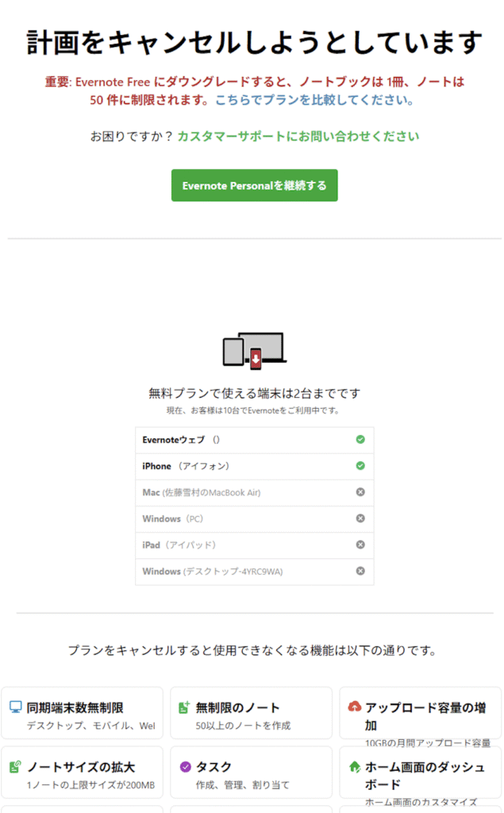Screen dimensions: 504x813
Task: Click the 作成、管理、割り当て description
Action: tap(243, 785)
